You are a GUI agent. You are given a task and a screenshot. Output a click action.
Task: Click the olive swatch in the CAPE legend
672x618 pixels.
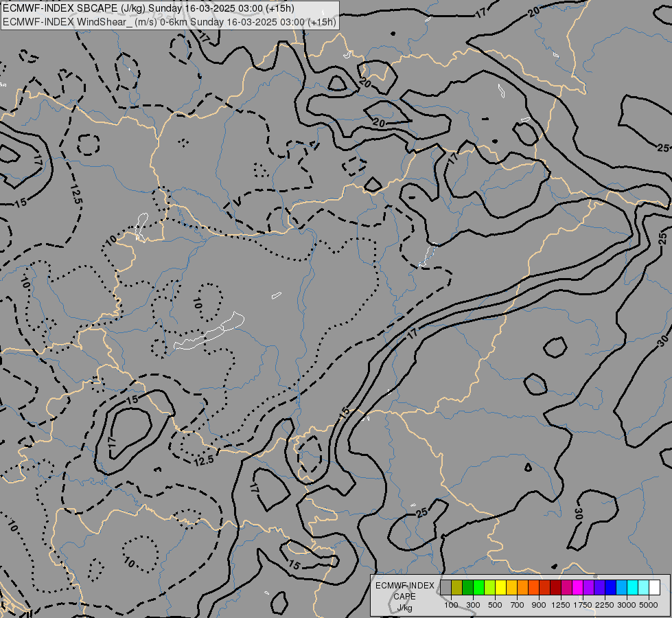click(x=457, y=587)
